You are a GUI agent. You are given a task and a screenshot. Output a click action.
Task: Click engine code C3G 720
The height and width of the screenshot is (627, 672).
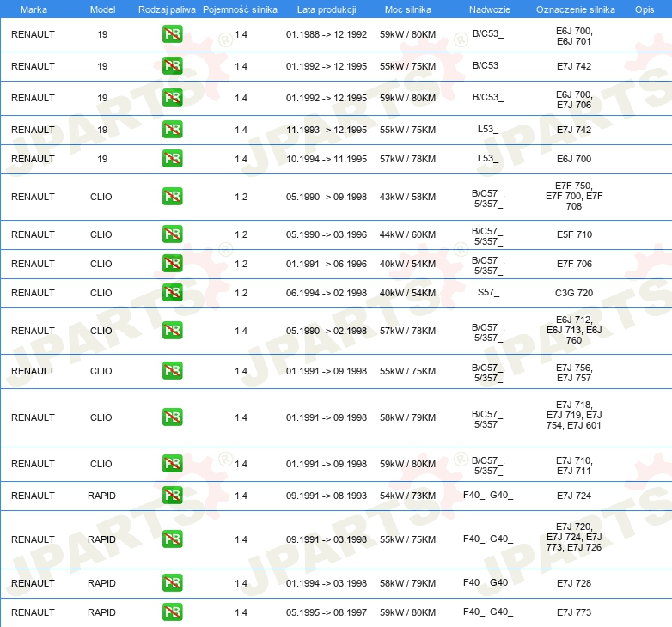point(574,293)
